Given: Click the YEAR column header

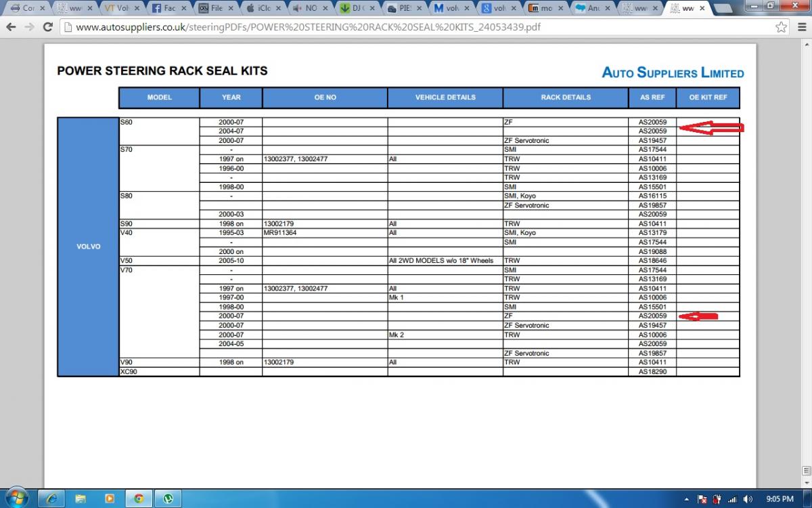Looking at the screenshot, I should (x=231, y=98).
